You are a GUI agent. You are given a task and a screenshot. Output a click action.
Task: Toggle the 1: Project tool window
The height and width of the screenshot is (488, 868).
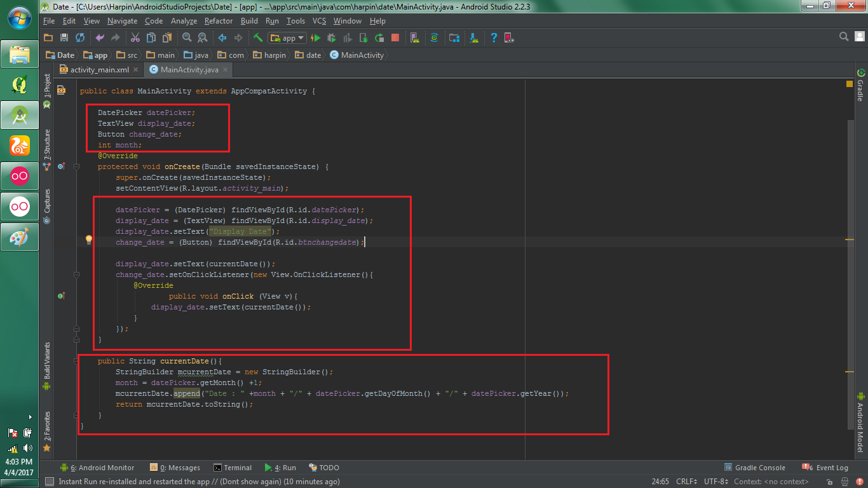46,91
